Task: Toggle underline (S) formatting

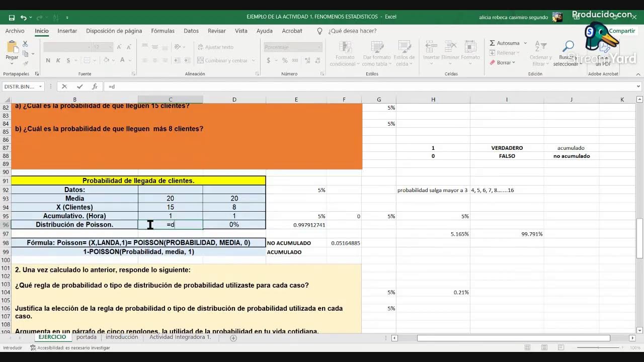Action: pyautogui.click(x=67, y=60)
